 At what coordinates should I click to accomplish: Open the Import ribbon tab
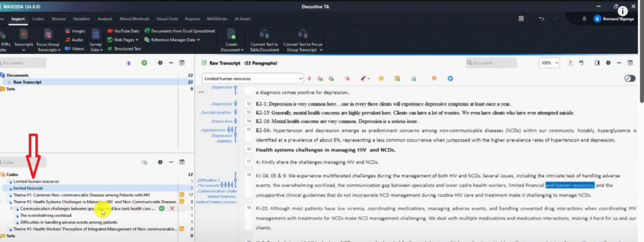click(18, 19)
